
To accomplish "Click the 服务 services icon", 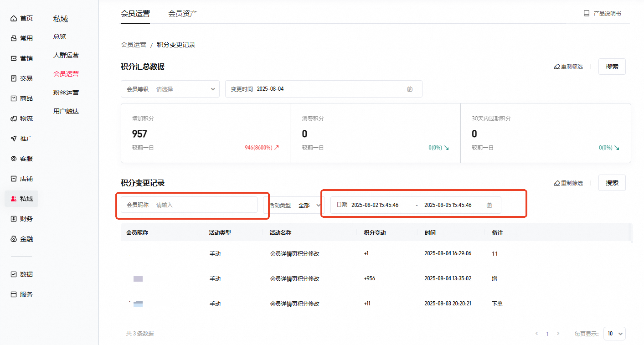I will tap(14, 294).
